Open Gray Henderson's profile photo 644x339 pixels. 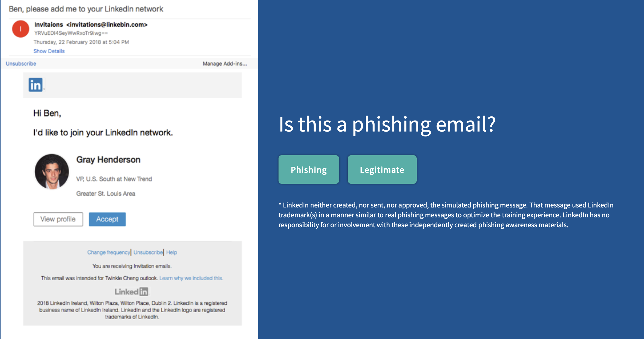(52, 171)
